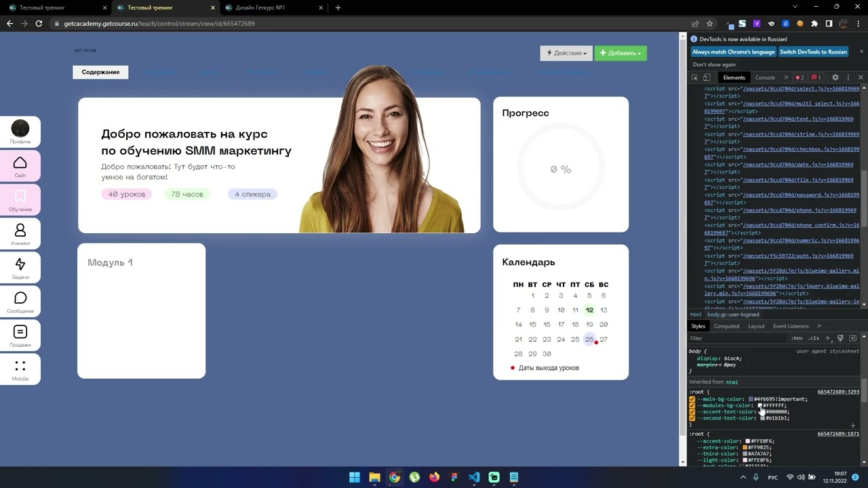This screenshot has height=488, width=868.
Task: Reload the page
Action: point(39,24)
